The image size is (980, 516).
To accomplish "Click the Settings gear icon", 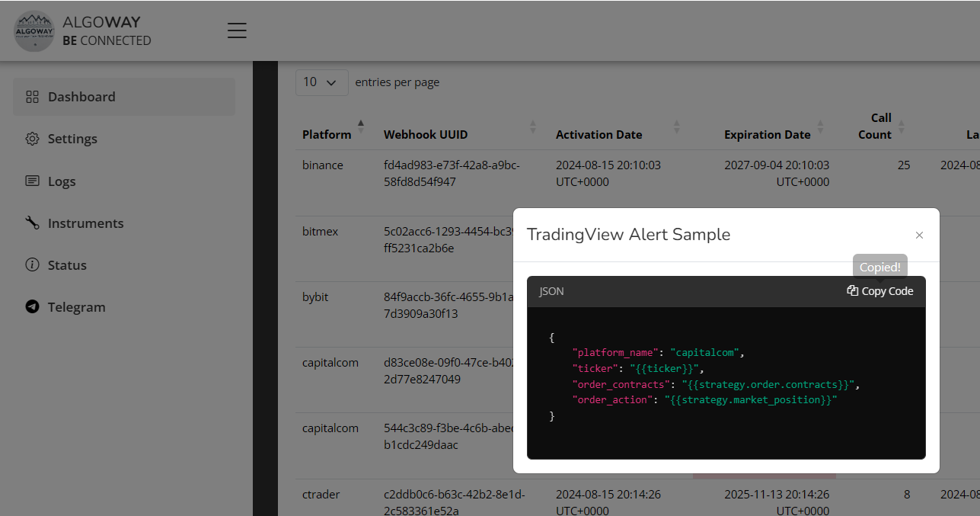I will pos(32,139).
